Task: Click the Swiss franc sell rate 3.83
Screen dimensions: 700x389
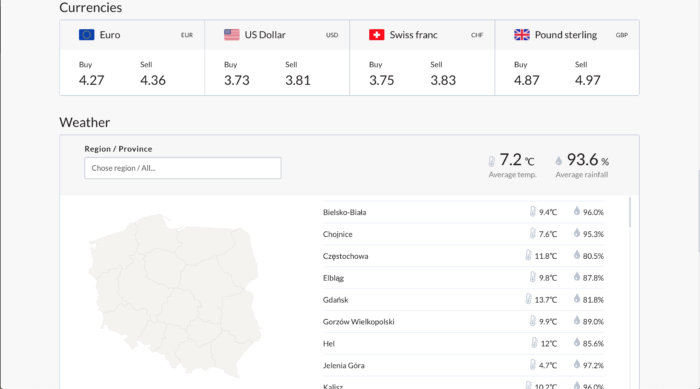Action: tap(443, 80)
